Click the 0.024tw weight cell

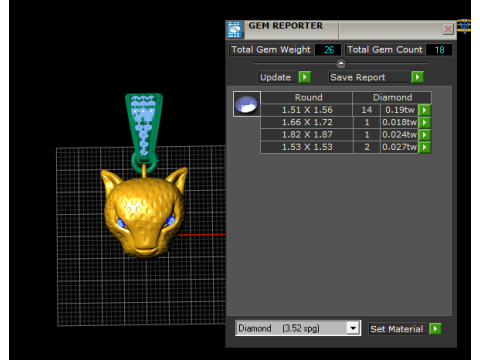pyautogui.click(x=399, y=135)
